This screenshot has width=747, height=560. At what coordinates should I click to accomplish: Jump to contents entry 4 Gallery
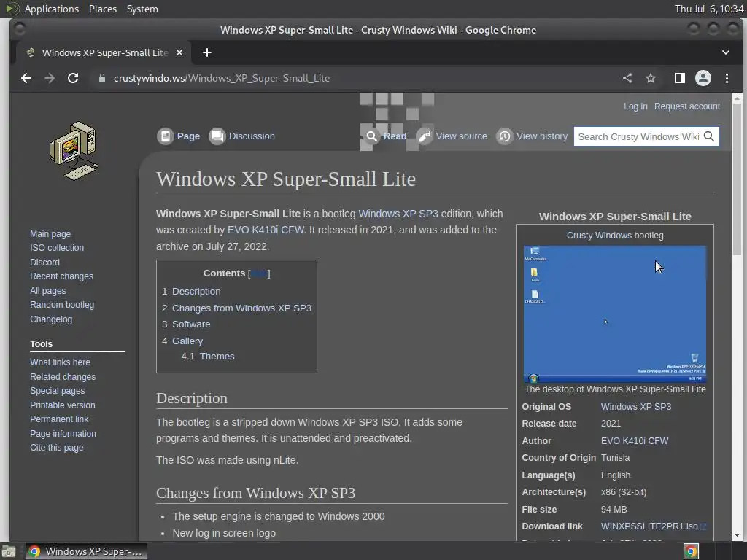tap(182, 341)
